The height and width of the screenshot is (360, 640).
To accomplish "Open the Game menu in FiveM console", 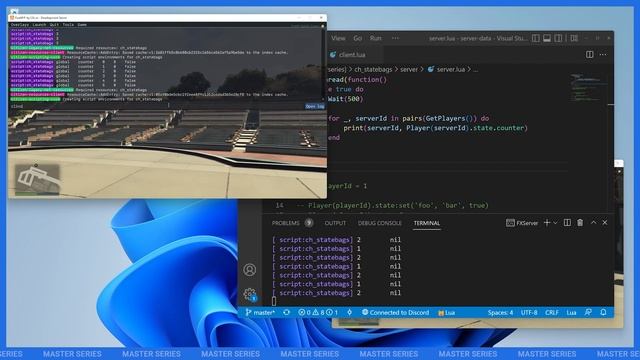I will pyautogui.click(x=82, y=25).
